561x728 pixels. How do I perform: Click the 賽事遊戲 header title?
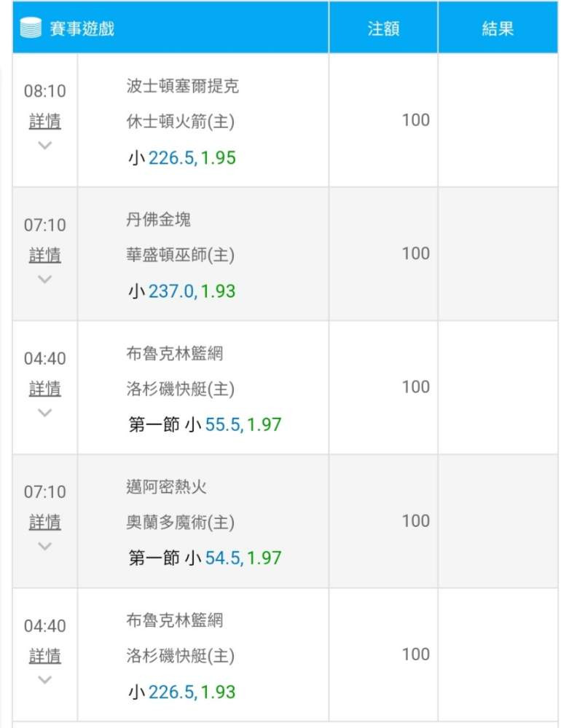click(x=82, y=29)
